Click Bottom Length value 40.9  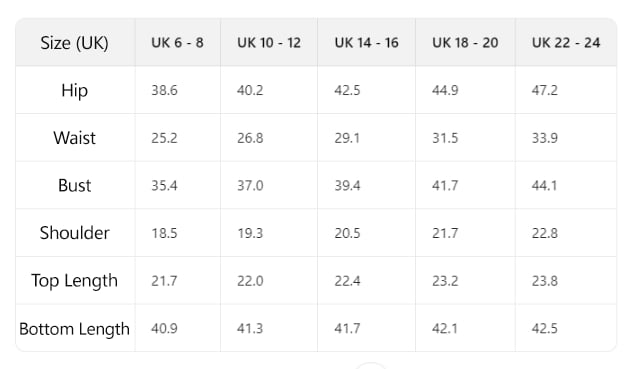(164, 329)
